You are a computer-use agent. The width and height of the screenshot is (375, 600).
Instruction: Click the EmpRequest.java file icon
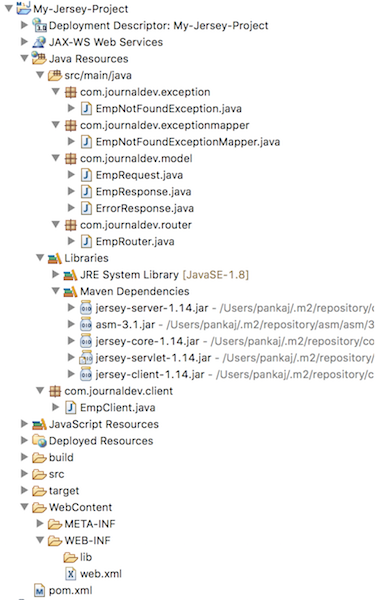86,175
